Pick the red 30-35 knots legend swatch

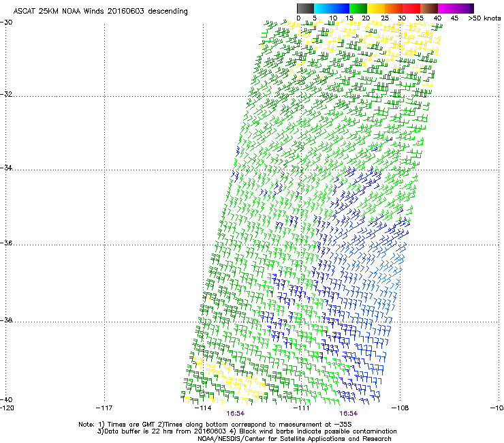point(411,8)
